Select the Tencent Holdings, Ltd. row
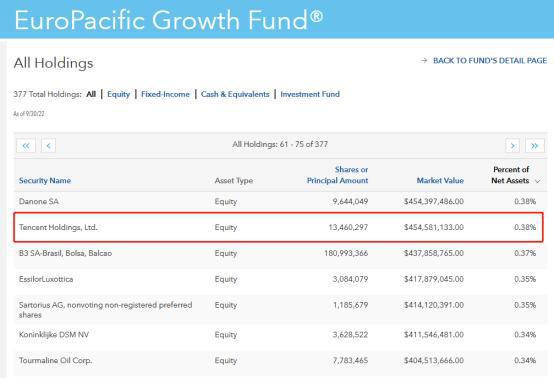Screen dimensions: 554x378 click(278, 227)
